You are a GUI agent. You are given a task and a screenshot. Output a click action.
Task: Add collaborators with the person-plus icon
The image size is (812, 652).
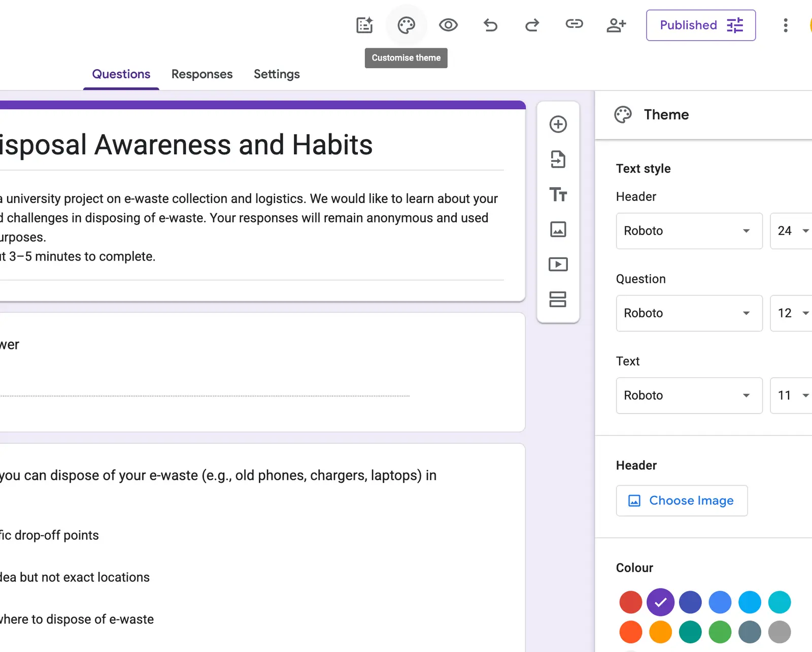tap(616, 25)
